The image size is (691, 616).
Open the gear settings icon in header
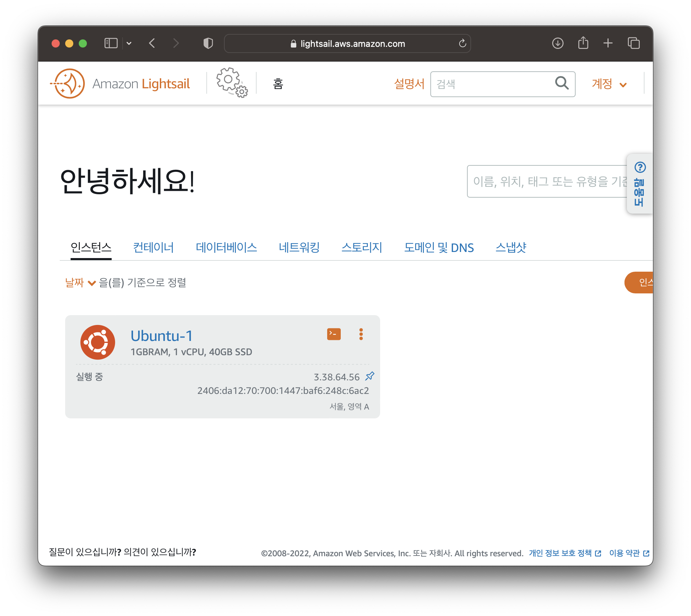232,83
